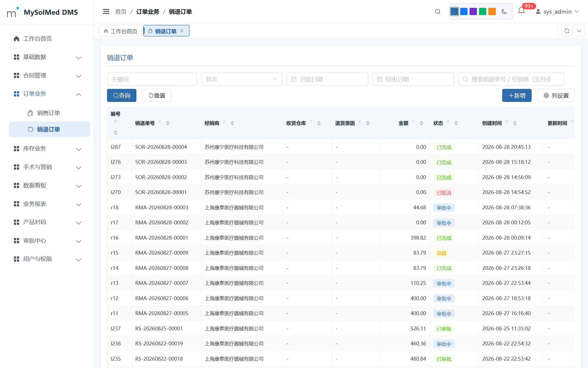Pick the green theme color swatch
The width and height of the screenshot is (588, 368).
point(483,11)
